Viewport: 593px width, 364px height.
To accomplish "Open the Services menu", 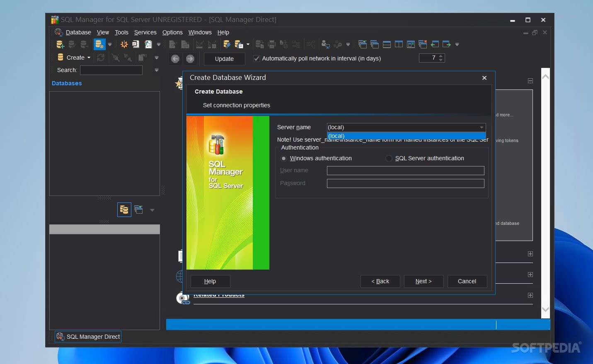I will click(145, 32).
